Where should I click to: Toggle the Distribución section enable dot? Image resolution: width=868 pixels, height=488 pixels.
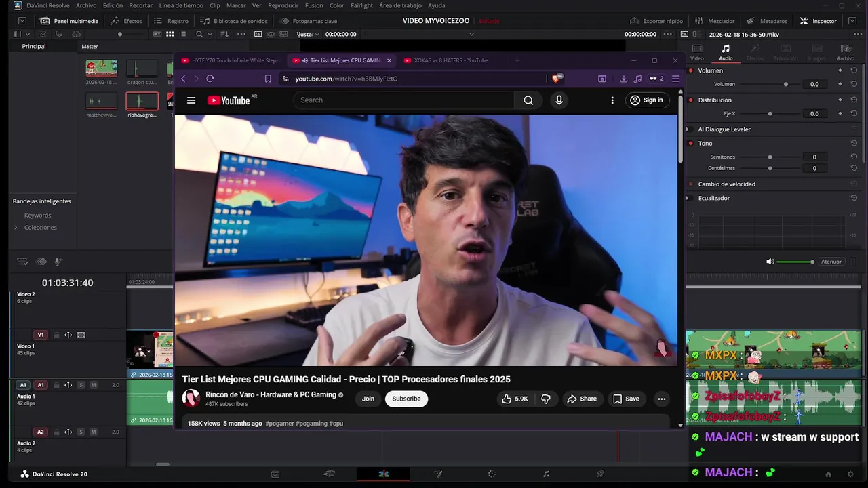(691, 100)
